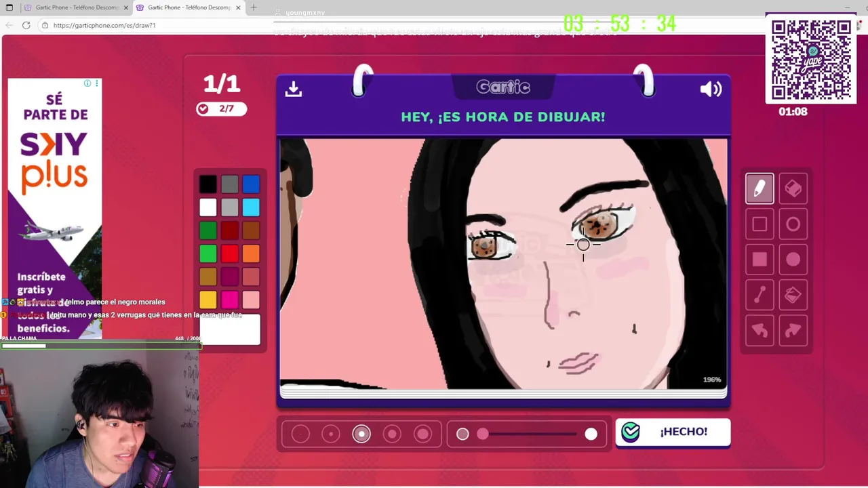
Task: Pick the dark gray color swatch
Action: tap(230, 184)
